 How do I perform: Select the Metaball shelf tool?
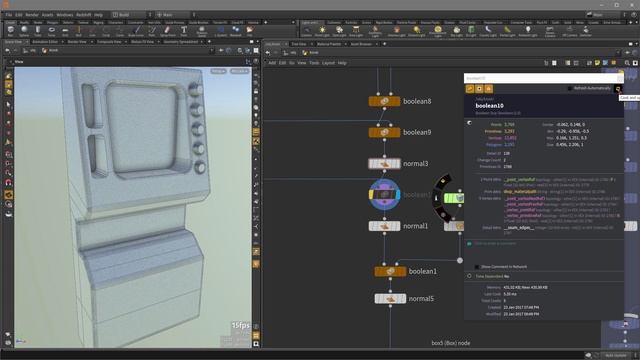point(236,31)
